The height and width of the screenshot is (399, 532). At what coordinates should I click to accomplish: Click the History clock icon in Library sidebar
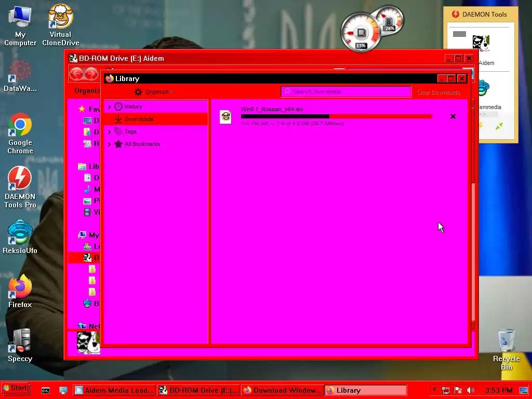[118, 107]
